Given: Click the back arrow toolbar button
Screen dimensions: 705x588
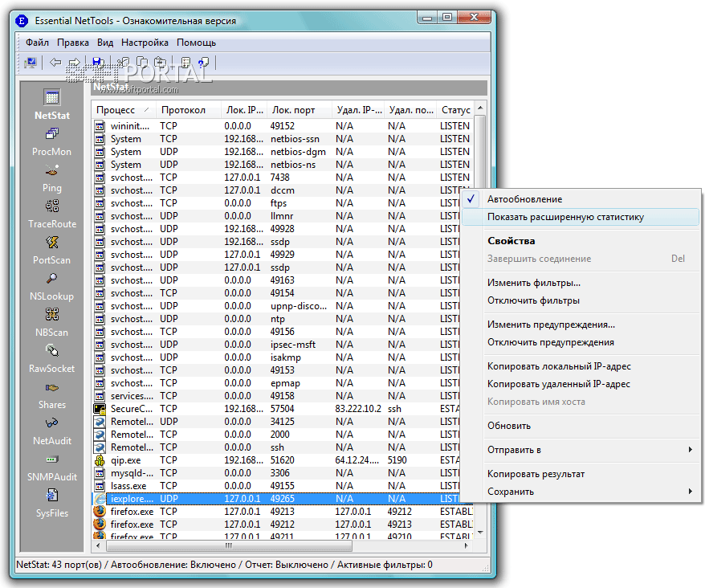Looking at the screenshot, I should [x=55, y=63].
